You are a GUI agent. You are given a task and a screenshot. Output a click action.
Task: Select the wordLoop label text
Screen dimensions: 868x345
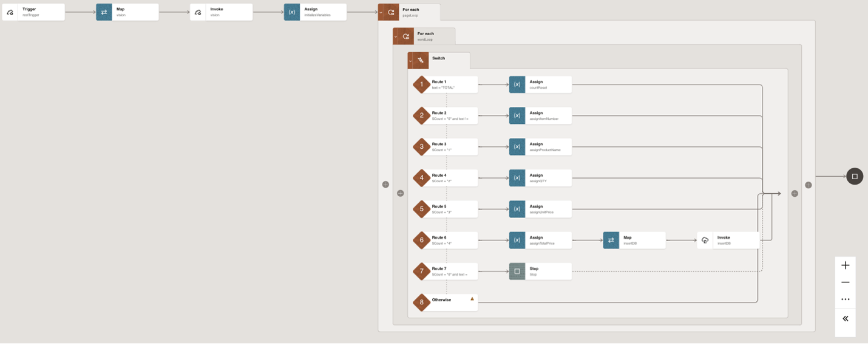425,39
